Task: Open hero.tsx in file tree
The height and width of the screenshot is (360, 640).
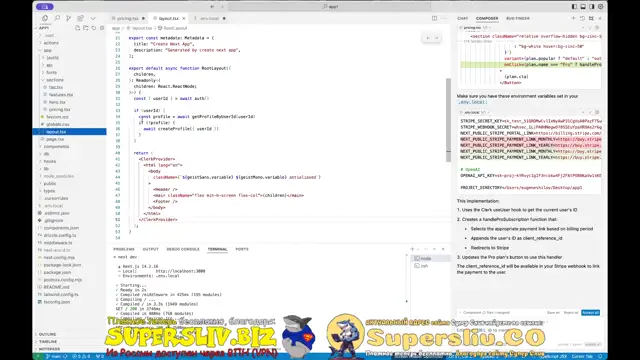Action: point(57,102)
